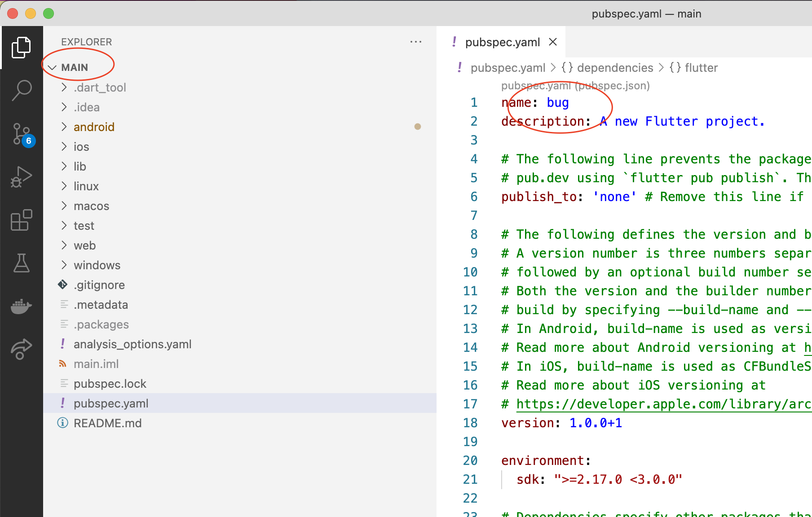Select pubspec.yaml in the file tree
The width and height of the screenshot is (812, 517).
(240, 403)
